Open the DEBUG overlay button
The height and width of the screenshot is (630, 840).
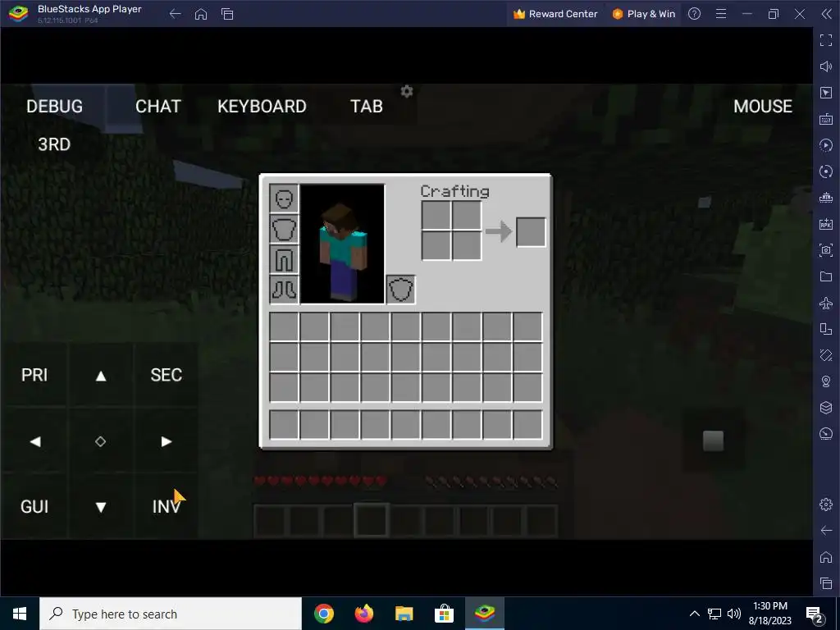[x=55, y=106]
